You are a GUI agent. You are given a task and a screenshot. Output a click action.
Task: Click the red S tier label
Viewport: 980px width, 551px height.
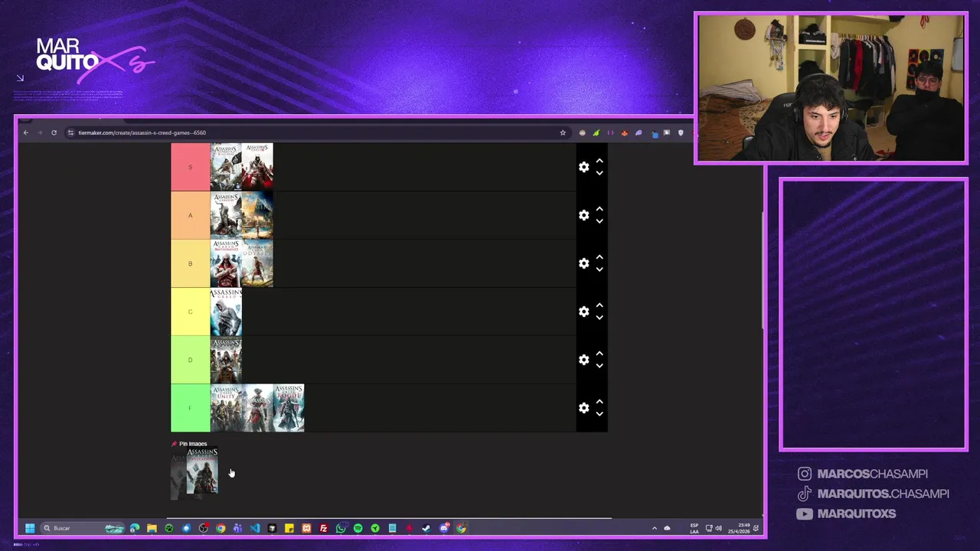click(190, 167)
